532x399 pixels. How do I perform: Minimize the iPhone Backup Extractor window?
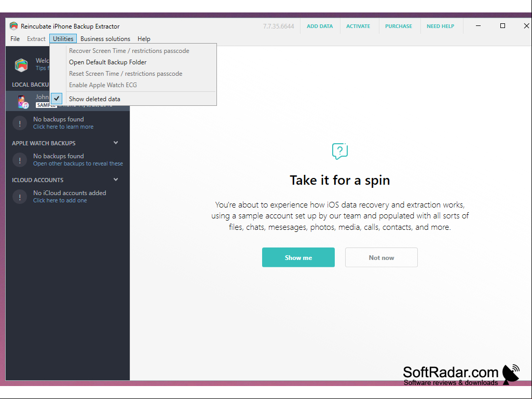click(x=479, y=26)
